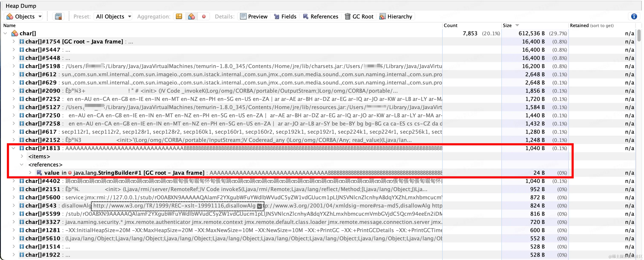Open the All Objects preset dropdown
Screen dimensions: 644x260
[x=113, y=16]
